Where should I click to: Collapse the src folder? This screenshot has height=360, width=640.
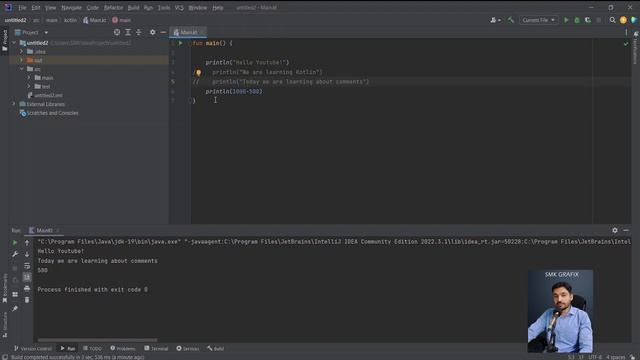pos(21,69)
